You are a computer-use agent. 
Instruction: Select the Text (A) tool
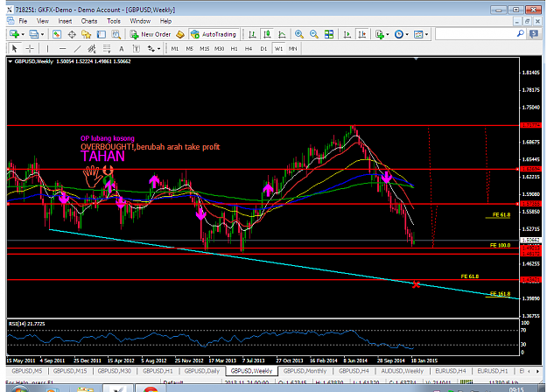122,48
